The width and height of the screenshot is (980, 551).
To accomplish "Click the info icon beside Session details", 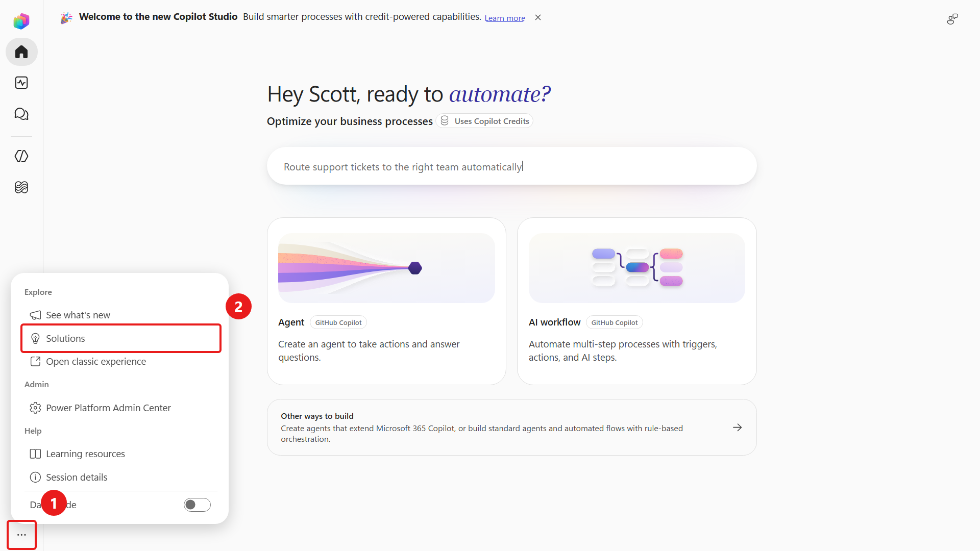I will (x=35, y=477).
